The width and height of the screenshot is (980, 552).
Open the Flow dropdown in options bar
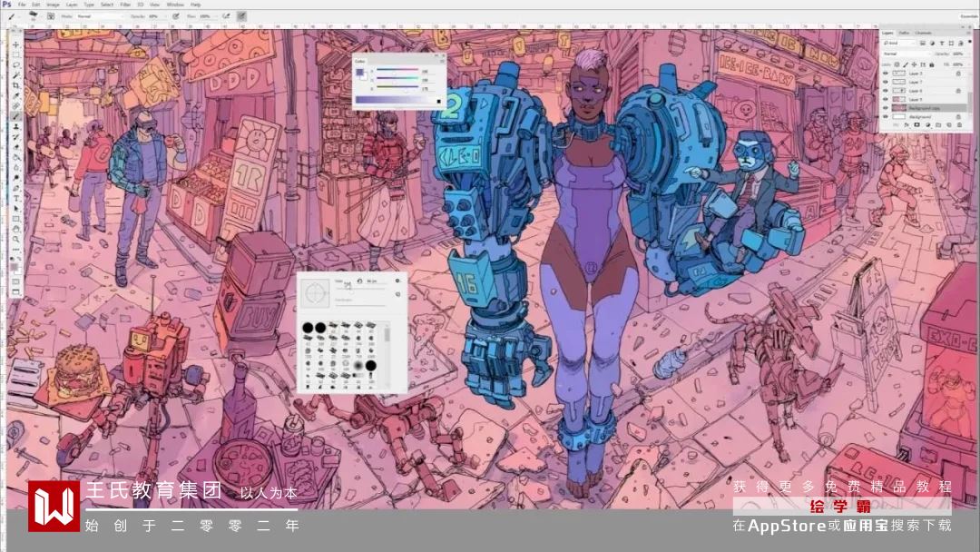coord(216,16)
